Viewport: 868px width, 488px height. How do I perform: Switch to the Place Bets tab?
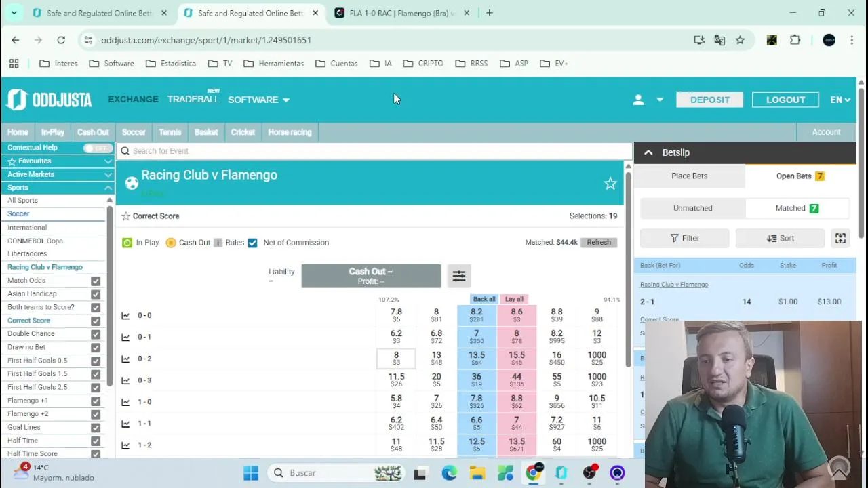click(x=689, y=176)
